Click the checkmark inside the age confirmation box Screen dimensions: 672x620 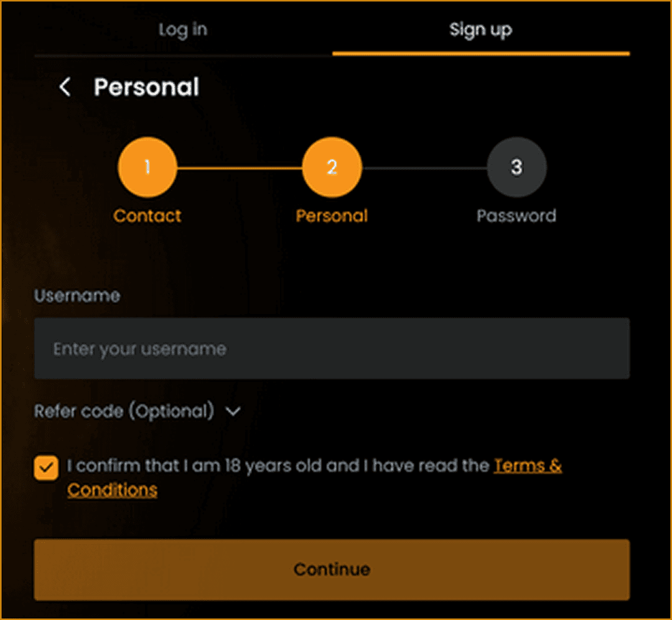point(46,468)
